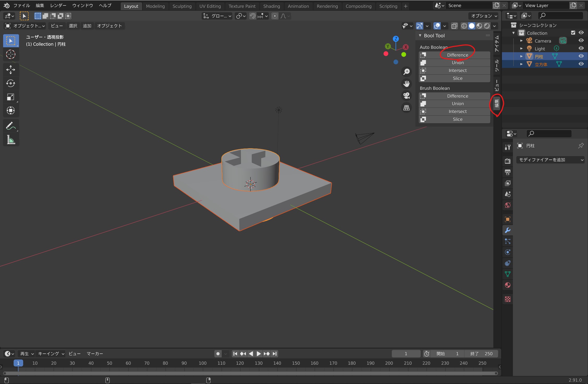Image resolution: width=588 pixels, height=384 pixels.
Task: Switch to the Sculpting workspace tab
Action: [x=182, y=6]
